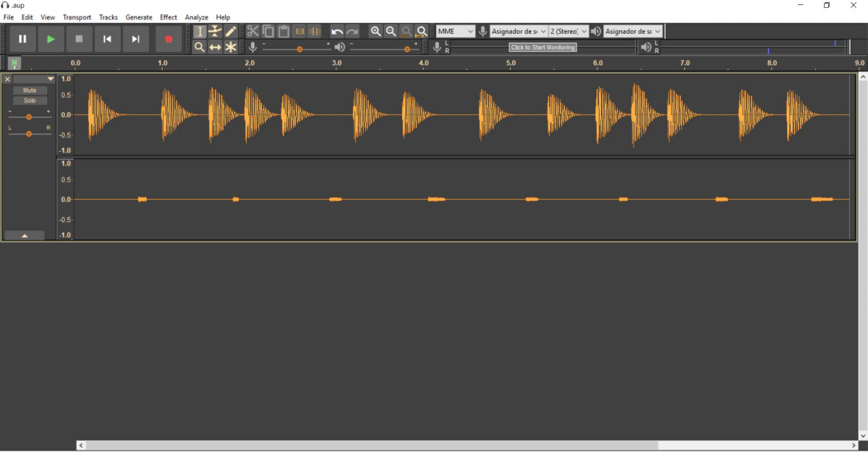Toggle the Pause button

22,39
